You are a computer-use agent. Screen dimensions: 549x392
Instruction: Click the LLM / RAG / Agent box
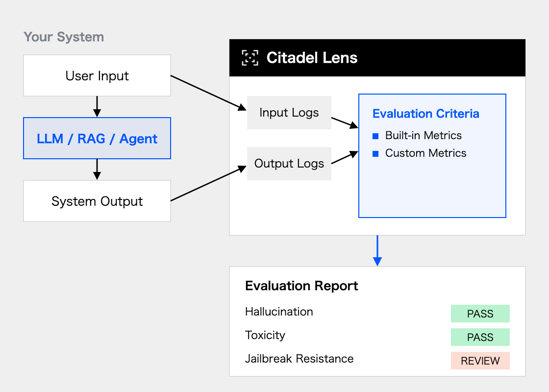pos(97,138)
